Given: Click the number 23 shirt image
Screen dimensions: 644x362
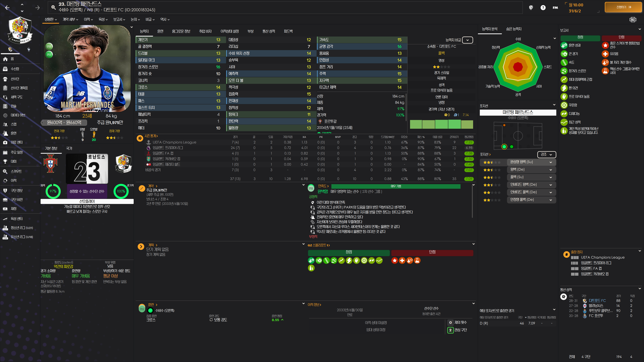Looking at the screenshot, I should click(x=87, y=169).
